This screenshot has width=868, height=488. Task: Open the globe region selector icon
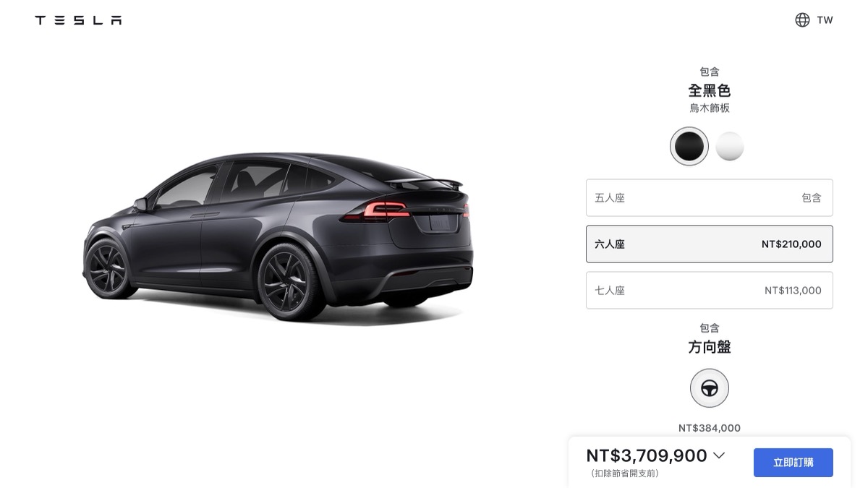coord(802,20)
